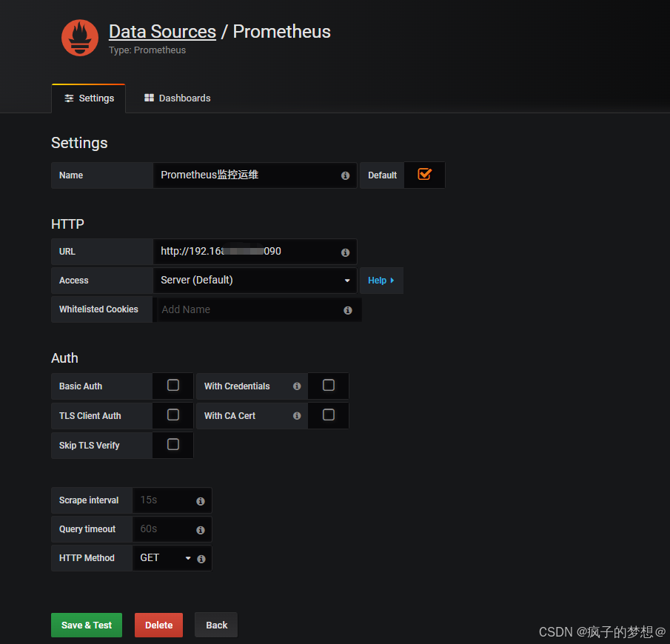
Task: Click the HTTP section heading
Action: [x=67, y=224]
